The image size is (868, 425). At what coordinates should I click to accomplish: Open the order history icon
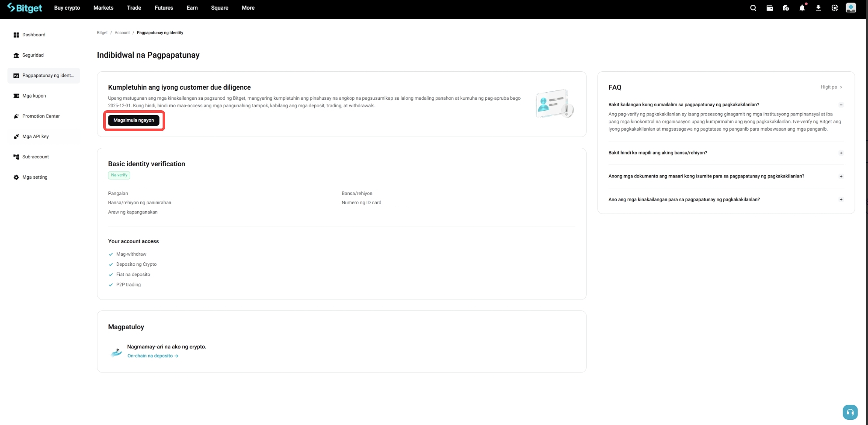pos(786,7)
